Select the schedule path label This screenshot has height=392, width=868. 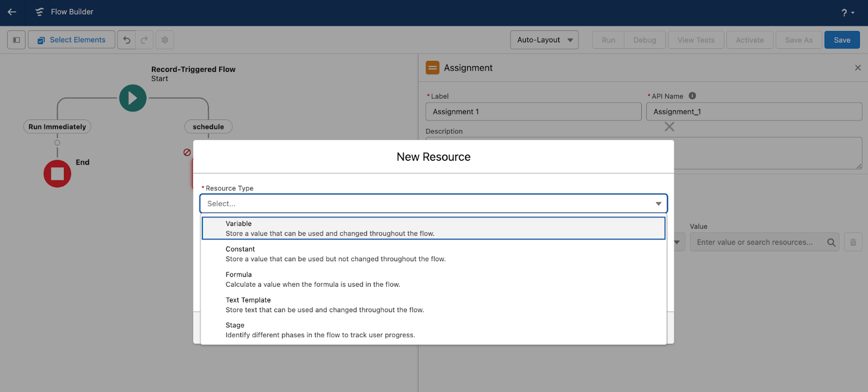(208, 127)
